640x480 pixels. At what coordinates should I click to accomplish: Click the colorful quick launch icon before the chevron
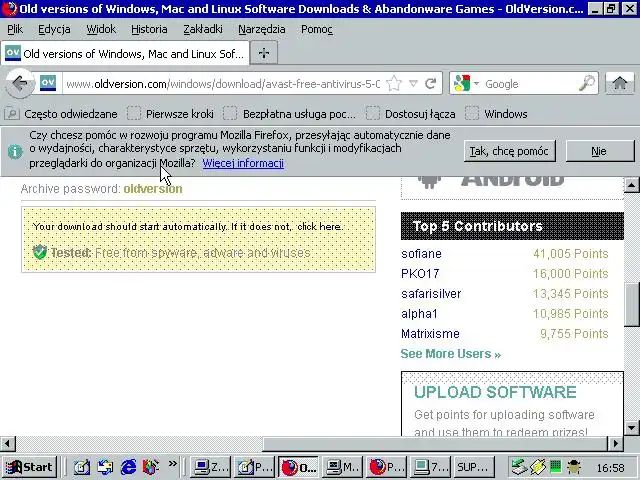click(x=151, y=467)
